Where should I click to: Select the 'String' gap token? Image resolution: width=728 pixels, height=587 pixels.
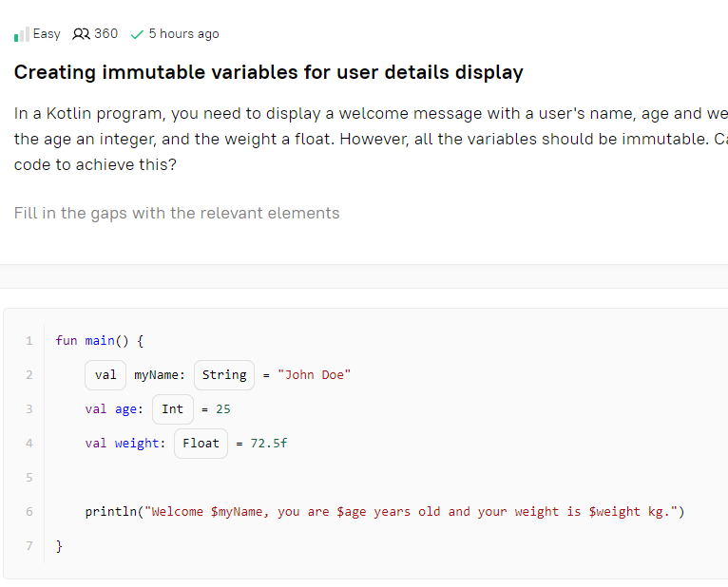click(x=224, y=375)
